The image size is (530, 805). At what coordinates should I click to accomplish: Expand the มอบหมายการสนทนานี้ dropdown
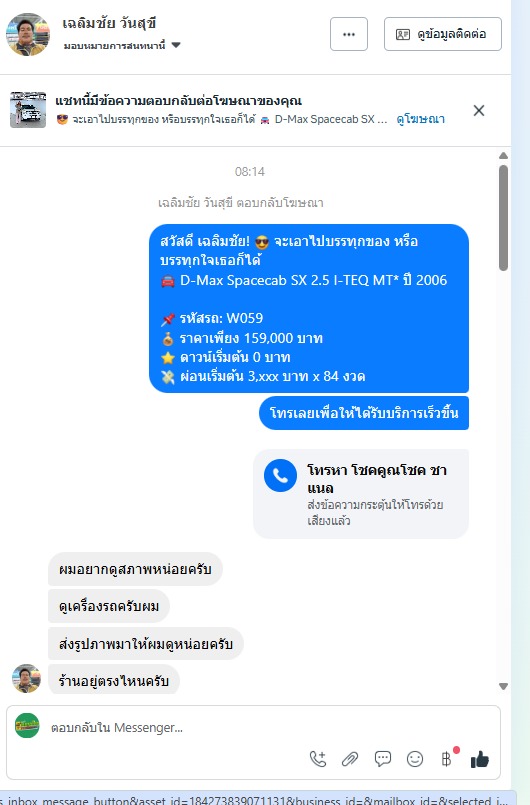[122, 45]
